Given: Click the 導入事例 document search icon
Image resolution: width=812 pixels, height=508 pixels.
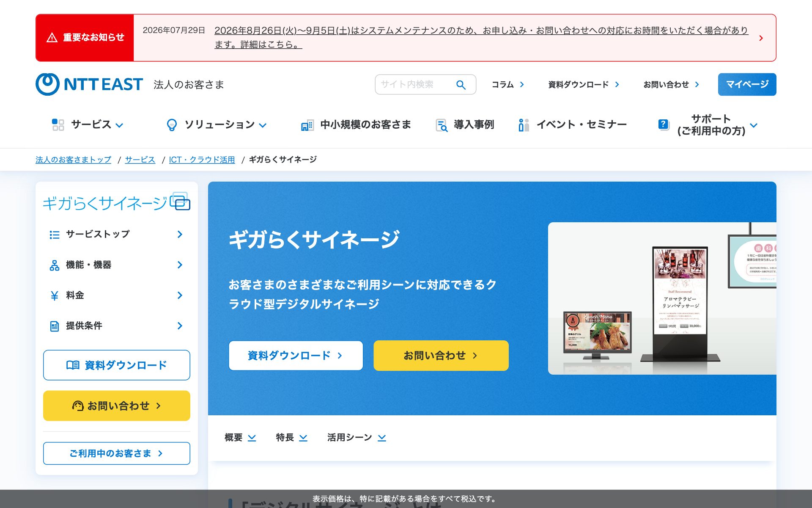Looking at the screenshot, I should [442, 125].
